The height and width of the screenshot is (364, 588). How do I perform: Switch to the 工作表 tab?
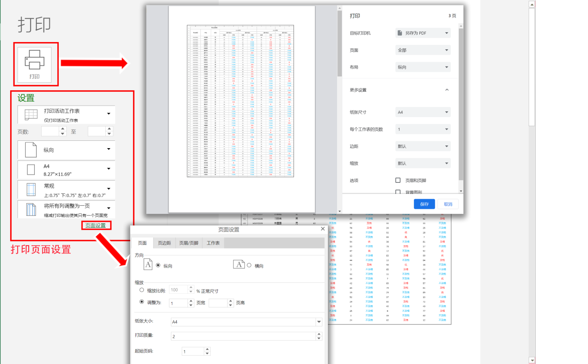click(213, 243)
